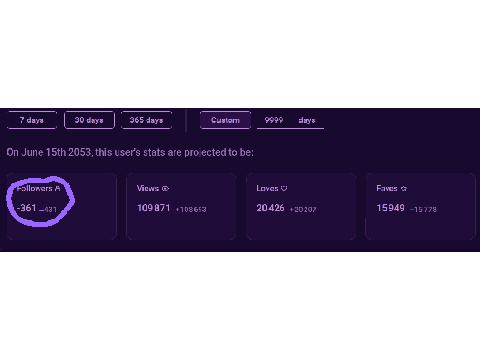Pick the 365 days range option

(146, 120)
